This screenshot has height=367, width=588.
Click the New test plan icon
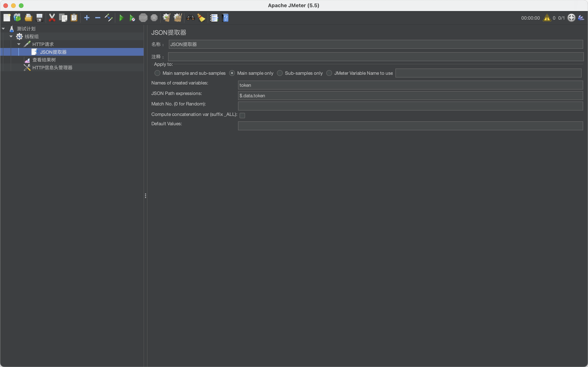[x=7, y=18]
